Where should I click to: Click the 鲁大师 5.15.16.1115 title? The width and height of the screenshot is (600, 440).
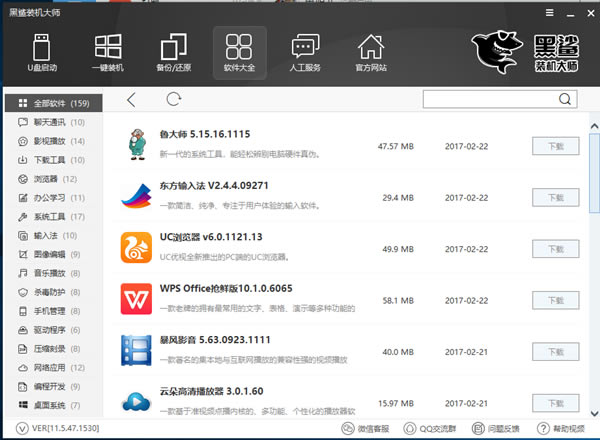pyautogui.click(x=205, y=134)
